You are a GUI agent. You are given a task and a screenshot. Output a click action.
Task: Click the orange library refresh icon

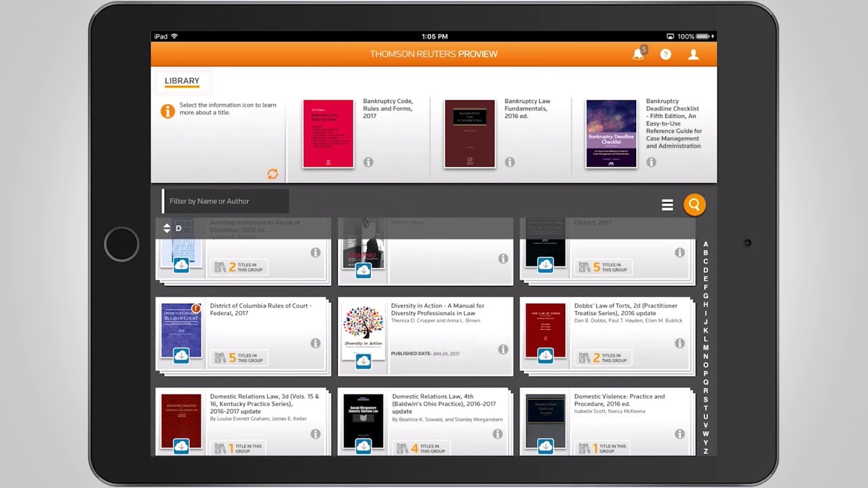tap(273, 174)
